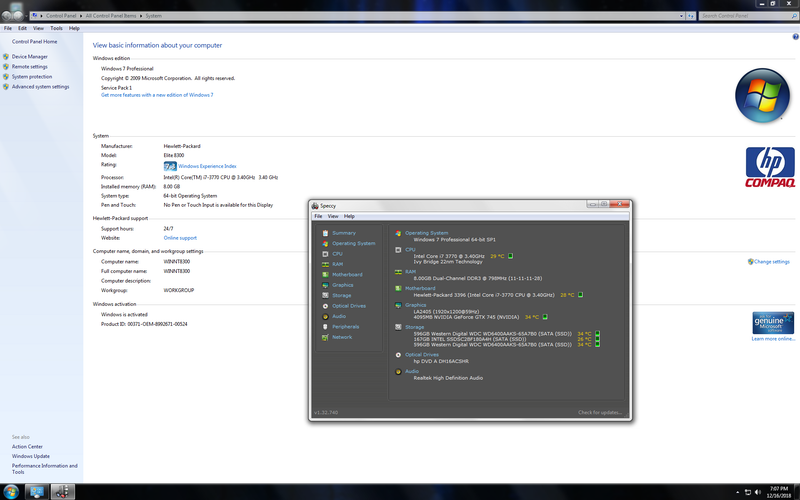Click the Operating System icon in Speccy's summary pane
The width and height of the screenshot is (800, 500).
tap(398, 233)
